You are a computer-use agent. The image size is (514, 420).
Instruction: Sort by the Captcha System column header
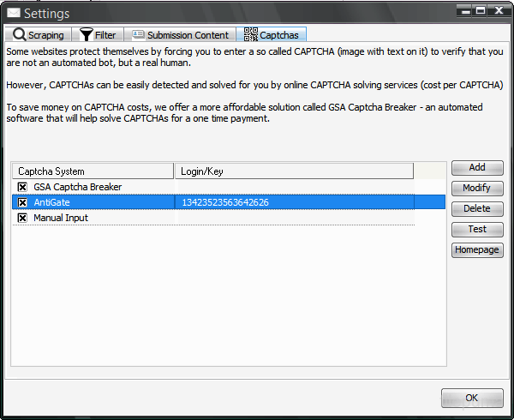93,171
